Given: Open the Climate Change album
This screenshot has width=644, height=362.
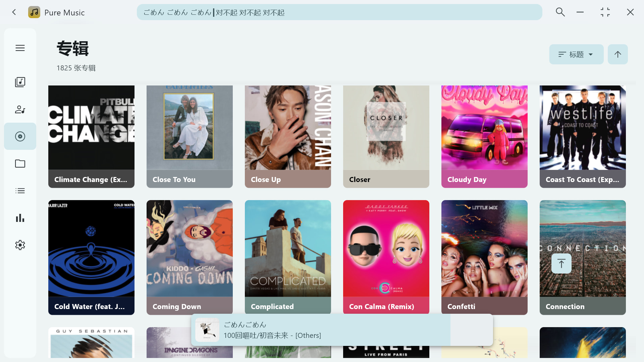Looking at the screenshot, I should (91, 137).
